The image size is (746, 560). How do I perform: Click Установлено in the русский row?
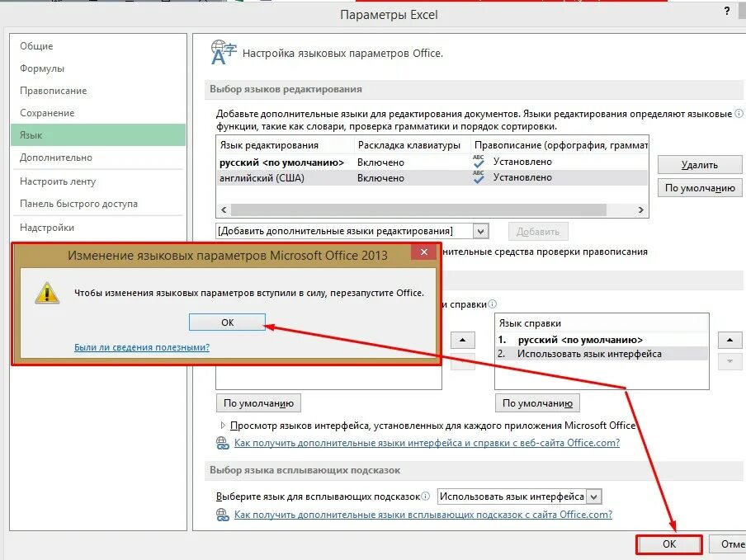(522, 162)
